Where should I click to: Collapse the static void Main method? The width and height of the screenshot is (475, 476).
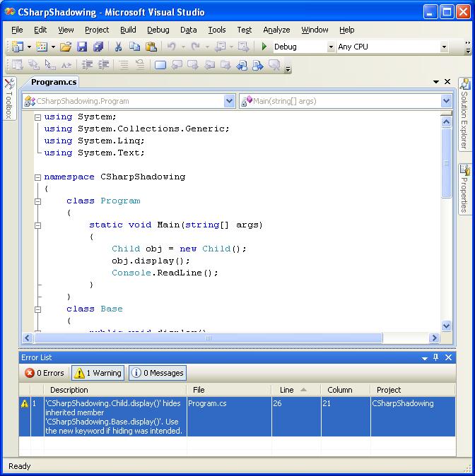(37, 225)
